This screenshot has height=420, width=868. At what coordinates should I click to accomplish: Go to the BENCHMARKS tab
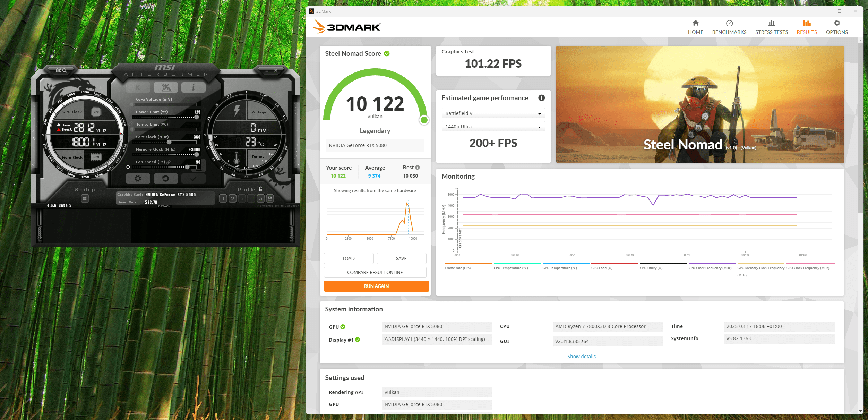click(729, 27)
